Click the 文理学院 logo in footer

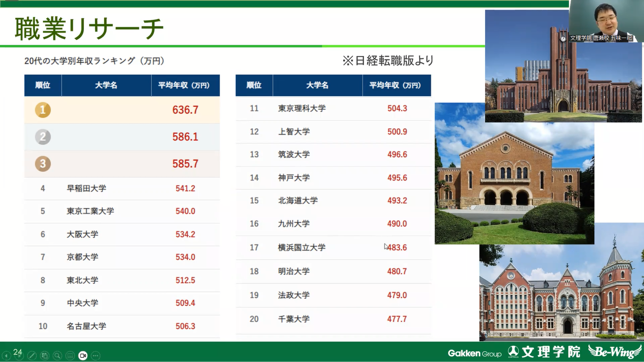pos(545,352)
